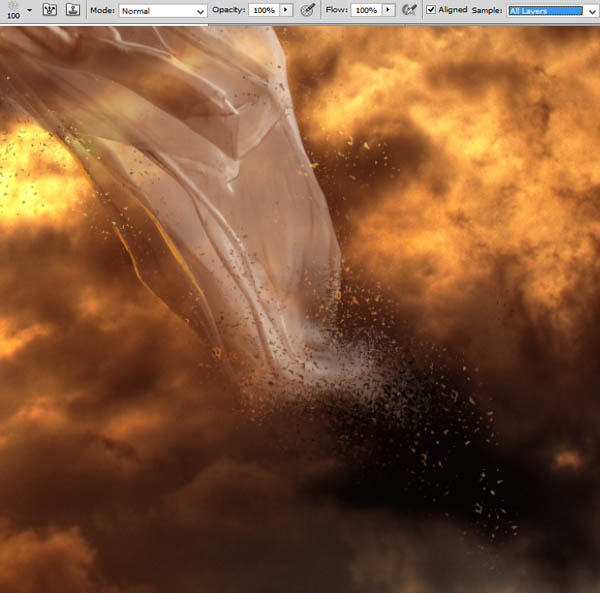
Task: Open the Opacity slider popup arrow
Action: [286, 10]
